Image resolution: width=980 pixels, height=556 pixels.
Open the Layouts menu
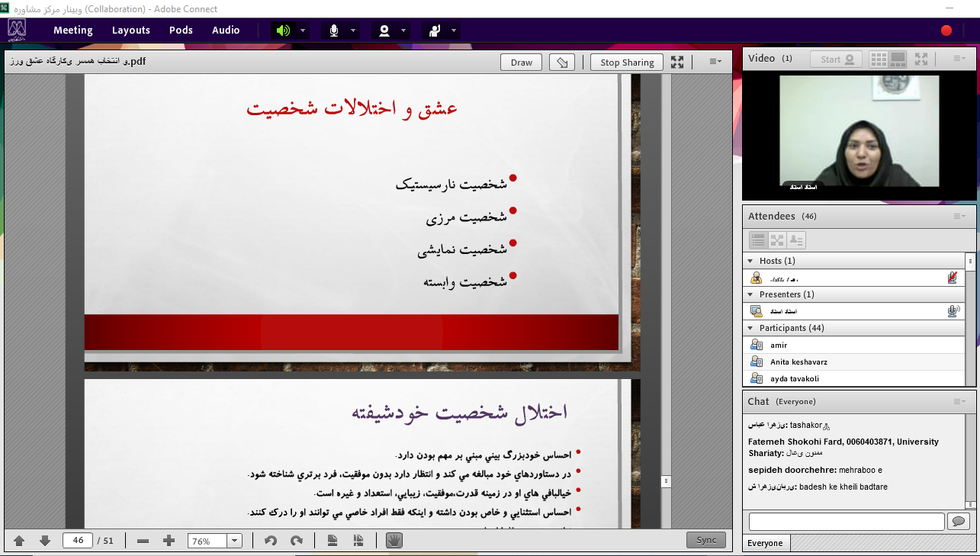tap(130, 31)
